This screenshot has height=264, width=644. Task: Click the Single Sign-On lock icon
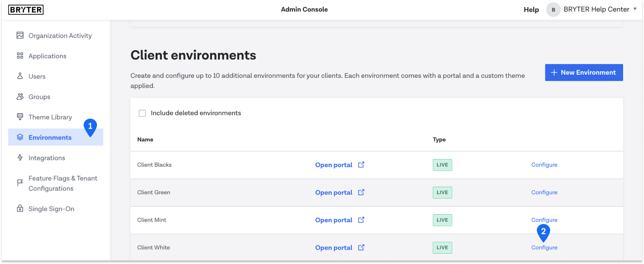tap(20, 208)
